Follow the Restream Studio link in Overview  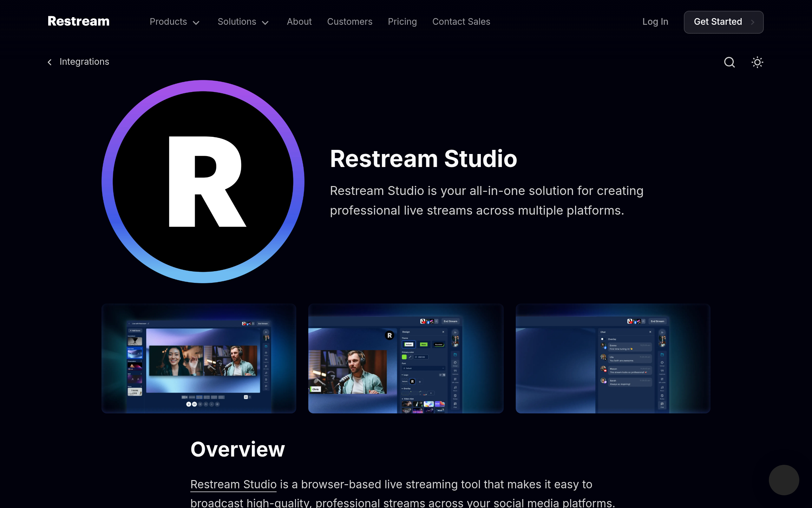pos(233,485)
